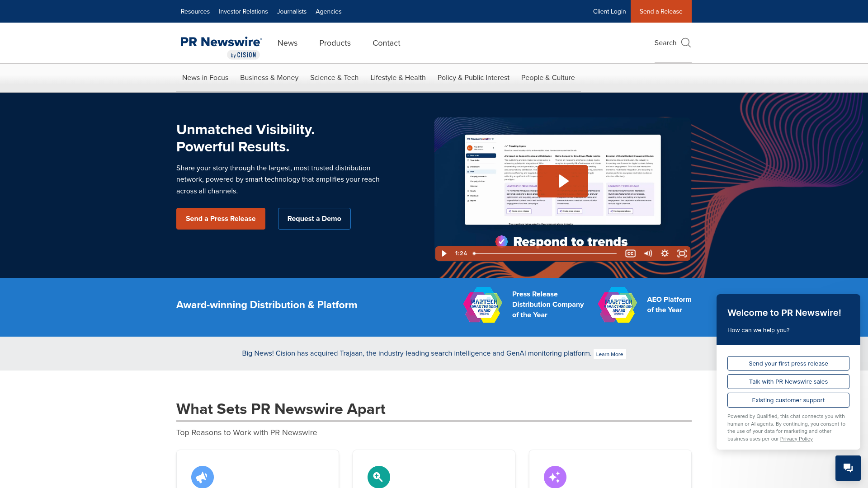Image resolution: width=868 pixels, height=488 pixels.
Task: Click the Press Release Distribution award badge
Action: 483,305
